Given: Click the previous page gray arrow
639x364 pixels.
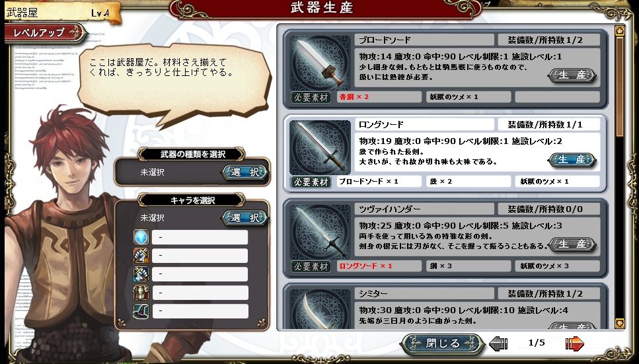Looking at the screenshot, I should point(498,344).
